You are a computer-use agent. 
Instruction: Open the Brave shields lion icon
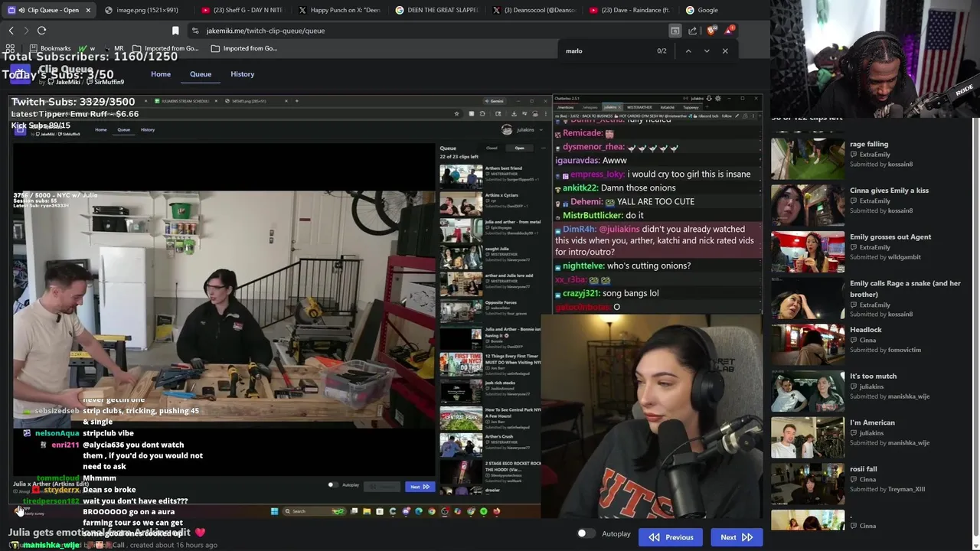[x=711, y=31]
